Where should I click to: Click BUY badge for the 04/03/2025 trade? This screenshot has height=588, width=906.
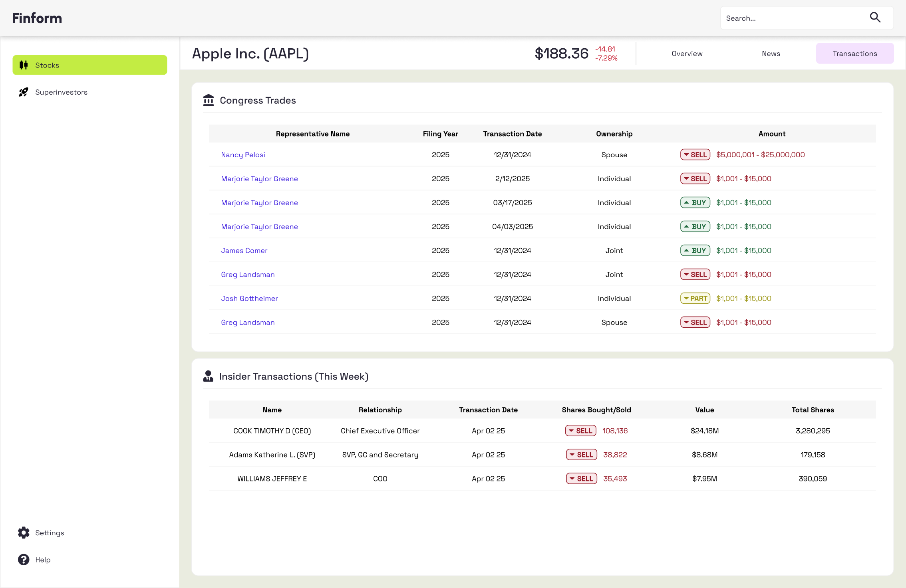pos(695,226)
